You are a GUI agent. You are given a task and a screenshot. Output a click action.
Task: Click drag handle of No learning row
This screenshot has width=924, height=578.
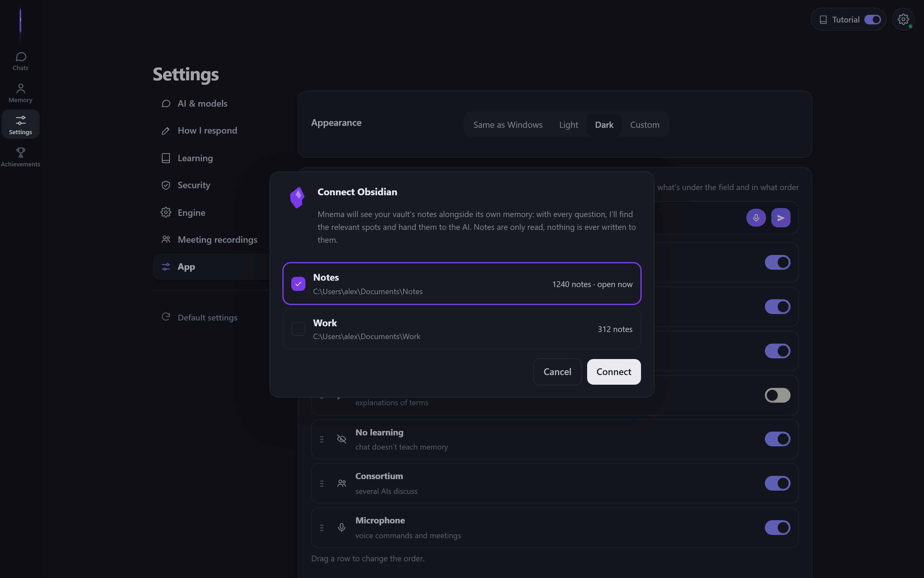(322, 439)
